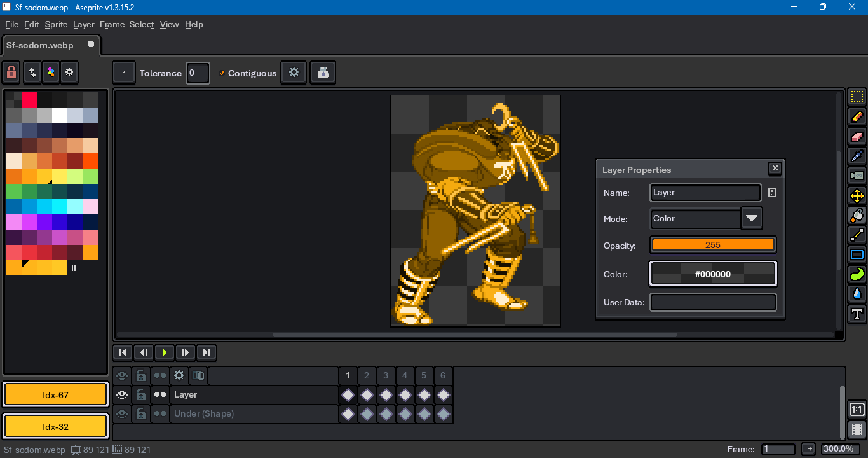Open the blend Mode dropdown arrow
Screen dimensions: 868x458
click(x=752, y=218)
